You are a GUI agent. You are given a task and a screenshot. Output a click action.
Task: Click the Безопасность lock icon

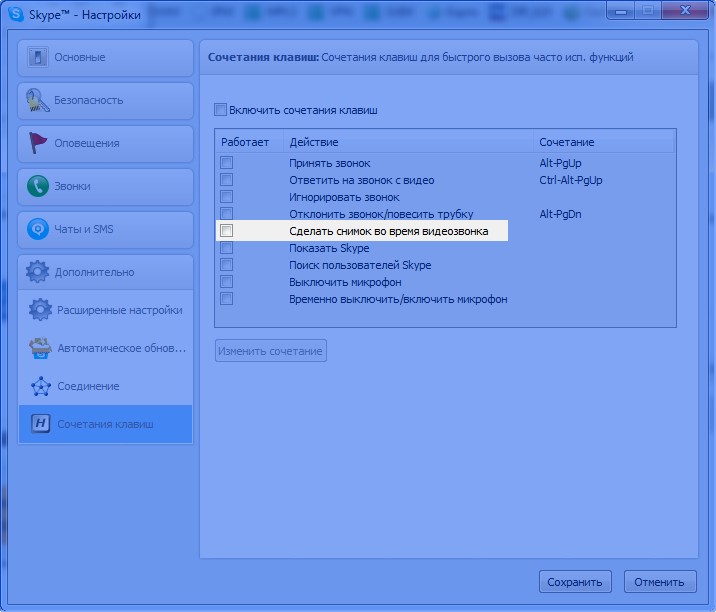click(38, 100)
